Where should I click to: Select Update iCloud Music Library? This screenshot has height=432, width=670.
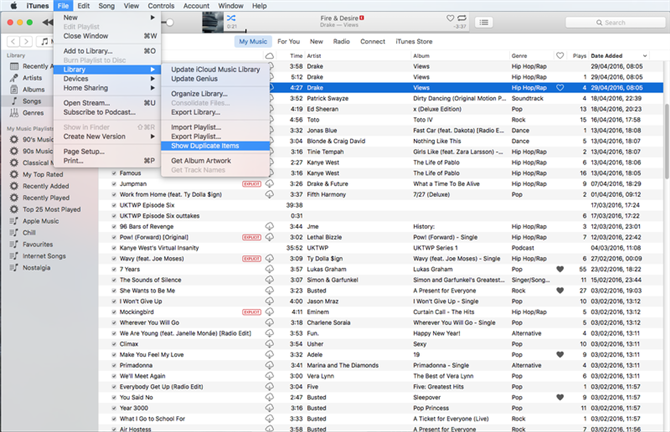pos(215,69)
